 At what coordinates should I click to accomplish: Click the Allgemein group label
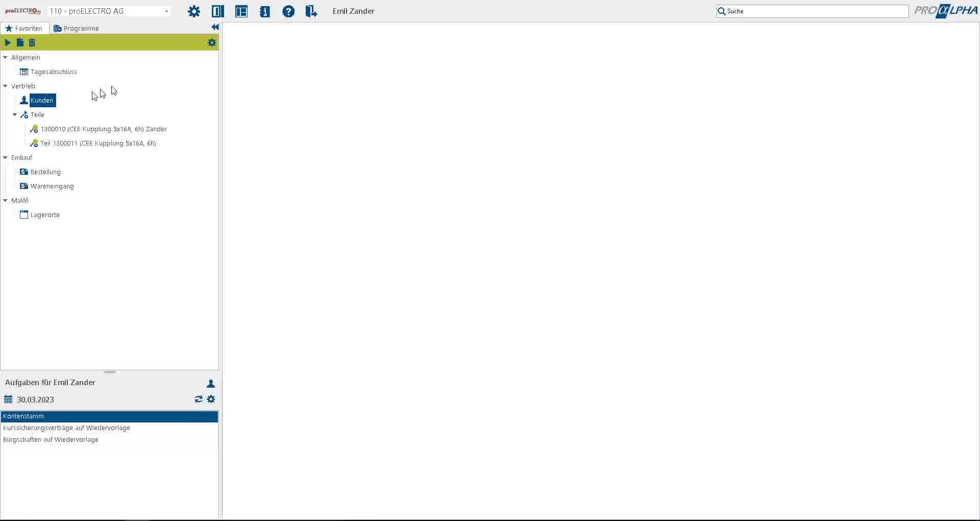pos(26,57)
